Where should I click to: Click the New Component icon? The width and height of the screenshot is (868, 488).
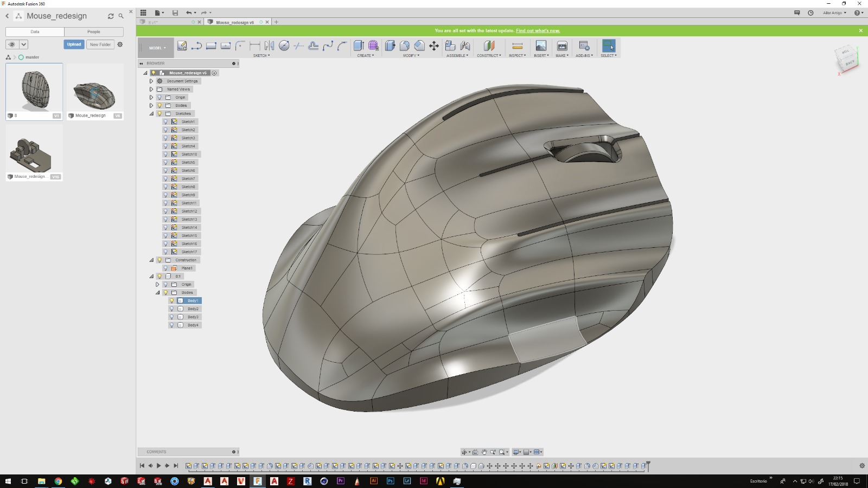click(x=450, y=46)
